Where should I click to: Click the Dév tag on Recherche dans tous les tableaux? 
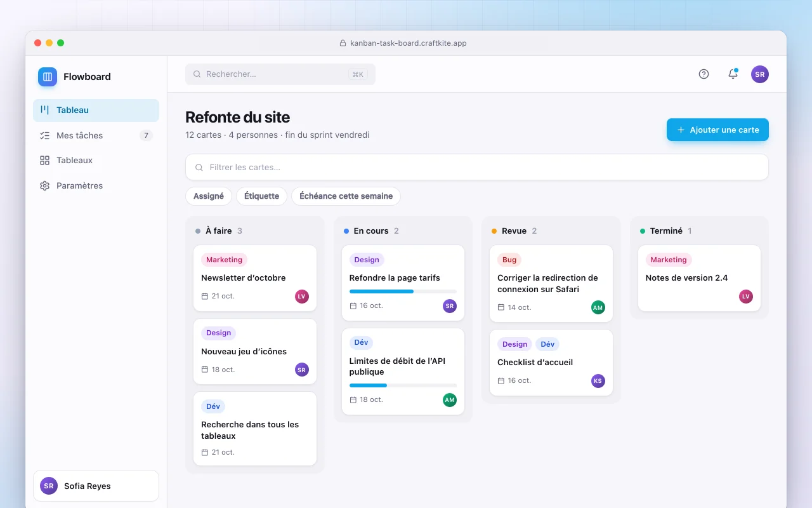pos(213,406)
